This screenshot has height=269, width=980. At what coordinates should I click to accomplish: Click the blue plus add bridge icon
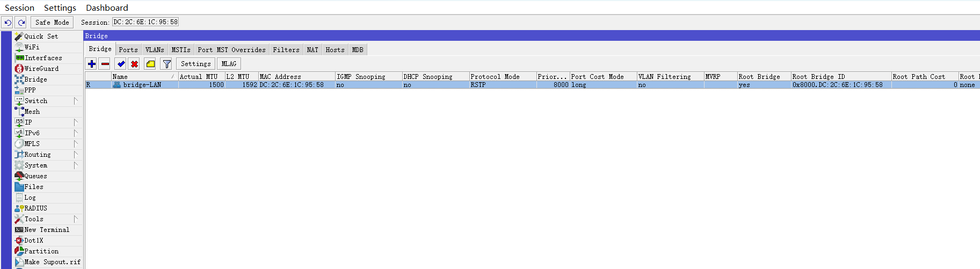[92, 64]
